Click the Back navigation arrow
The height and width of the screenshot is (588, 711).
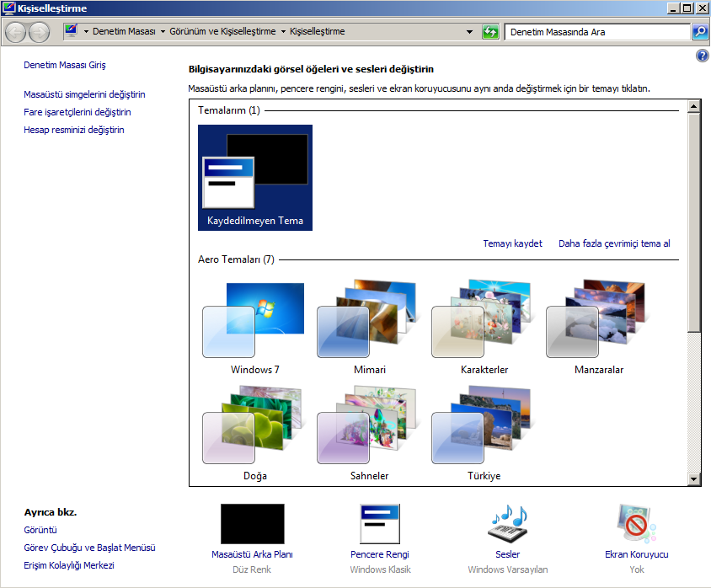(15, 32)
